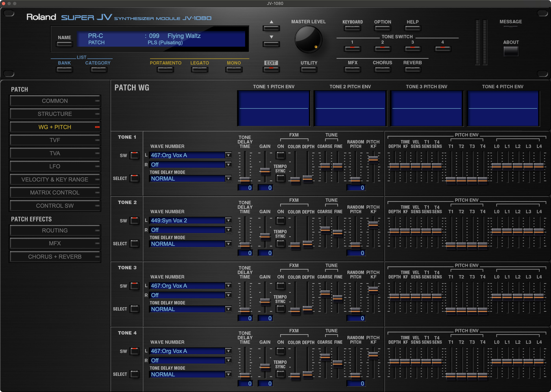Toggle Tone Switch 2
Viewport: 551px width, 392px height.
[x=383, y=49]
